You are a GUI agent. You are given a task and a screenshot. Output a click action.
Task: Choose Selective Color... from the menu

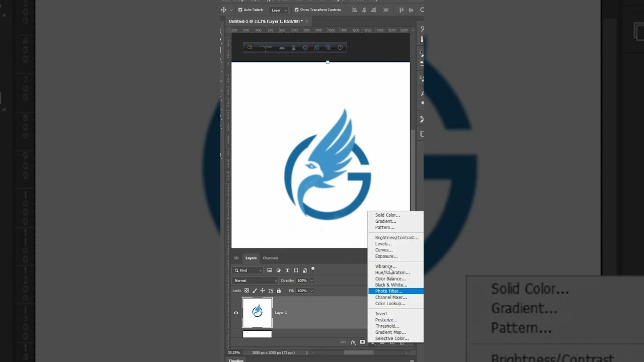(x=396, y=338)
